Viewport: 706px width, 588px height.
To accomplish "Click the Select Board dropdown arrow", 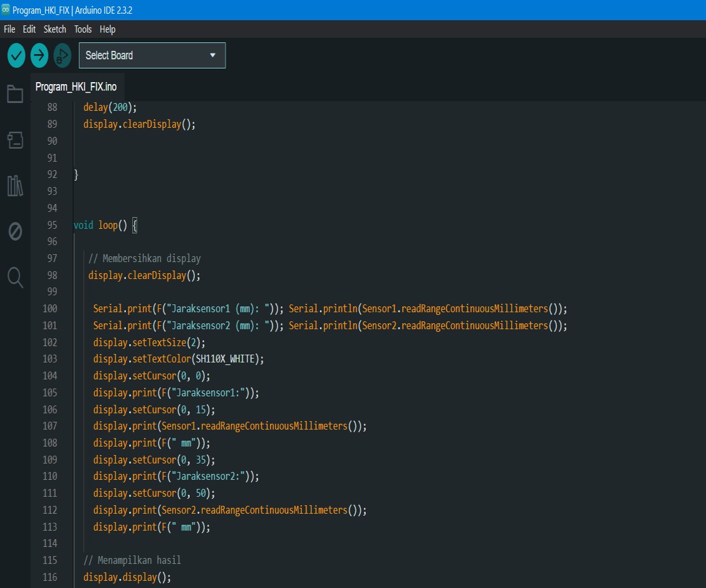I will point(213,55).
